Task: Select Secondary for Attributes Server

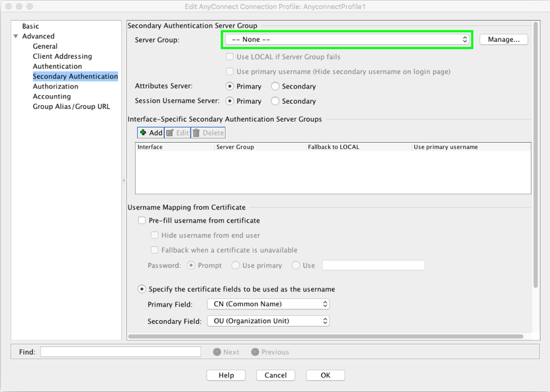Action: click(x=275, y=87)
